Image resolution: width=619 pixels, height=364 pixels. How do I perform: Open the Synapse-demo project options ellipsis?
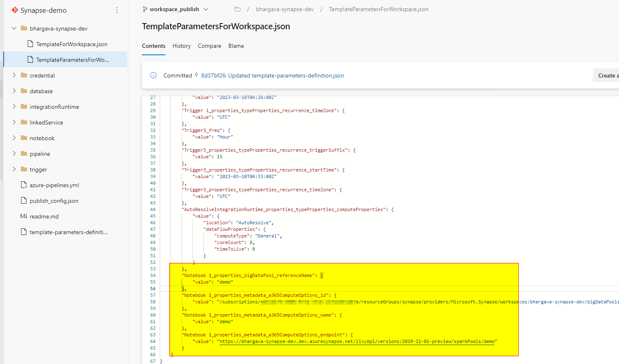click(x=117, y=10)
